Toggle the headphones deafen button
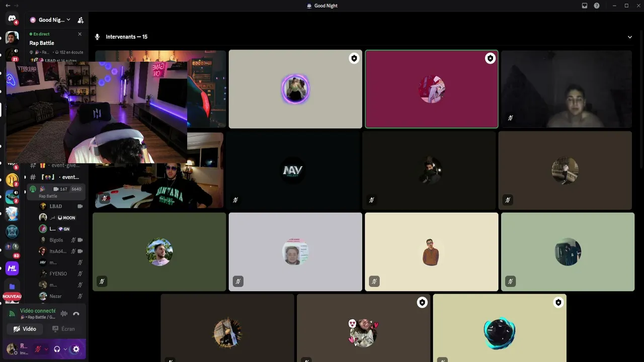This screenshot has height=362, width=644. pos(57,349)
